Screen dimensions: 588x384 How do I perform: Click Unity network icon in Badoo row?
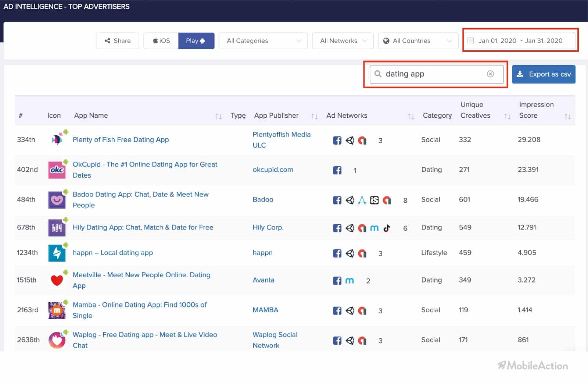coord(349,200)
